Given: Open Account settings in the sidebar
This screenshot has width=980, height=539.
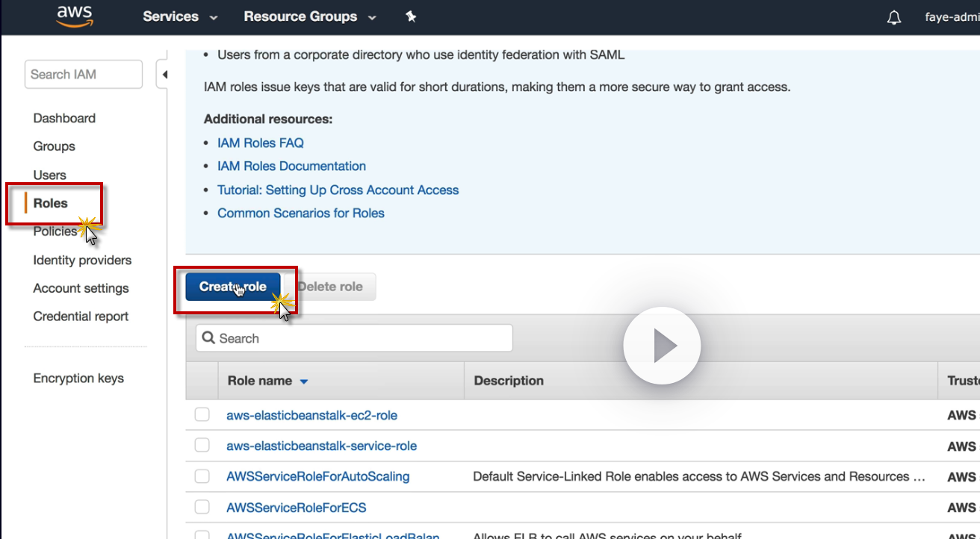Looking at the screenshot, I should click(x=81, y=288).
